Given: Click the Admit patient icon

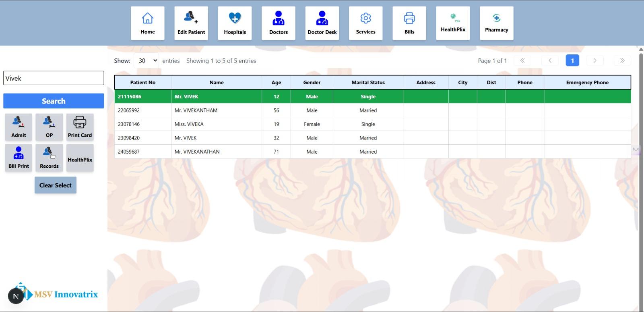Looking at the screenshot, I should [x=19, y=127].
